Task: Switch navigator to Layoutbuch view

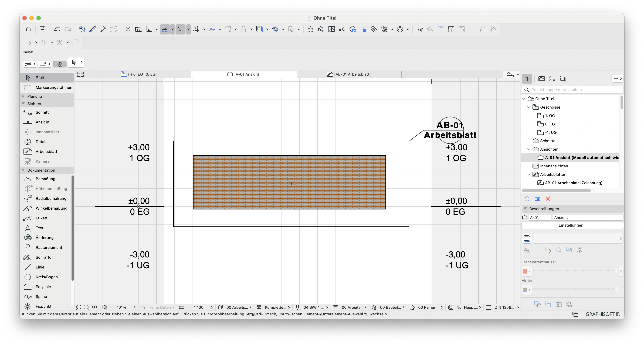Action: pyautogui.click(x=552, y=79)
